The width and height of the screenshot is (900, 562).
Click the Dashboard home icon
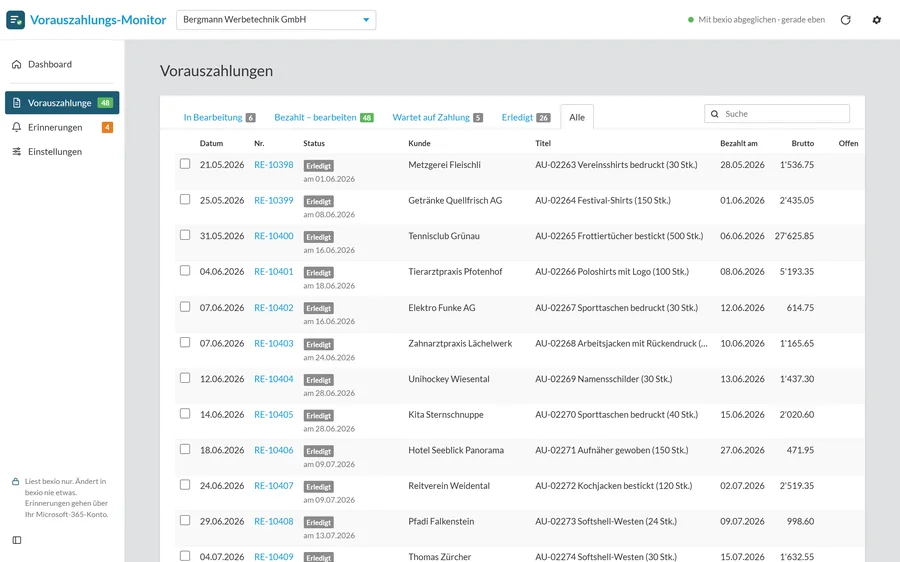click(17, 64)
